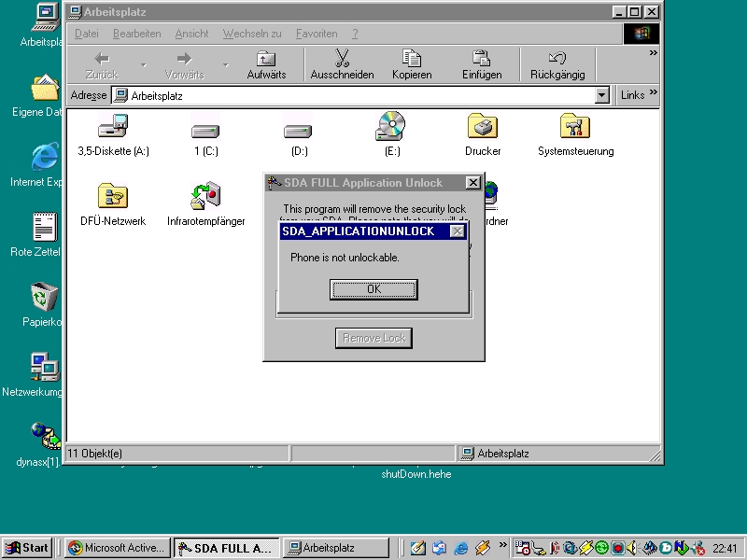Open the Ansicht menu

click(191, 34)
